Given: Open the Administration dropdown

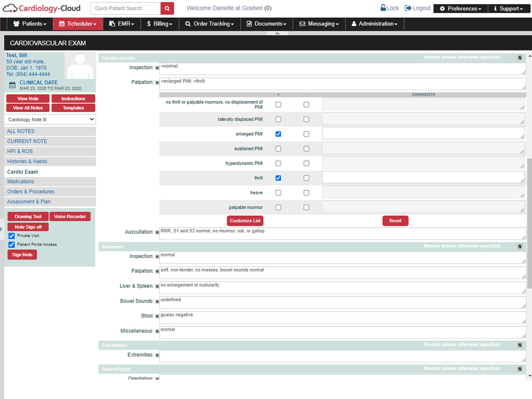Looking at the screenshot, I should 374,24.
